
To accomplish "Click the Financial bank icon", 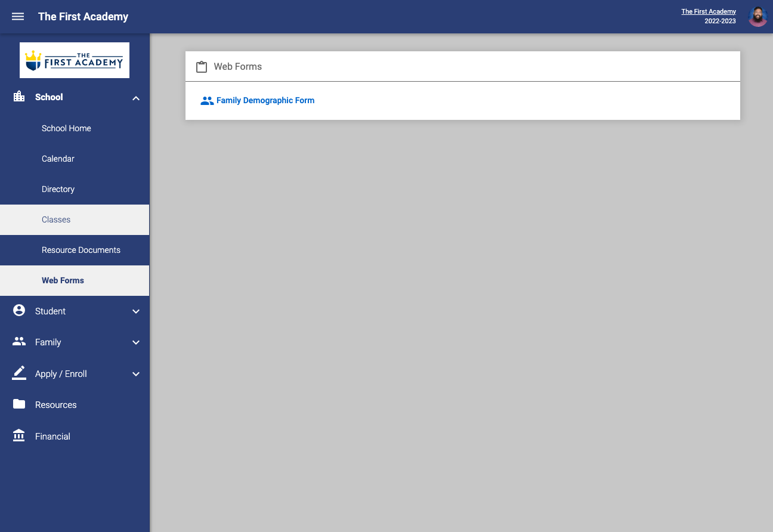I will pos(19,435).
